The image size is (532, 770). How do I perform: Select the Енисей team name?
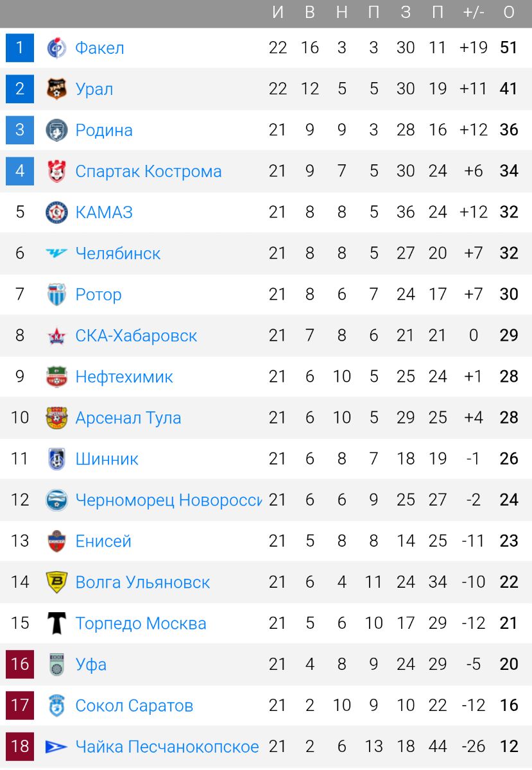pyautogui.click(x=103, y=541)
